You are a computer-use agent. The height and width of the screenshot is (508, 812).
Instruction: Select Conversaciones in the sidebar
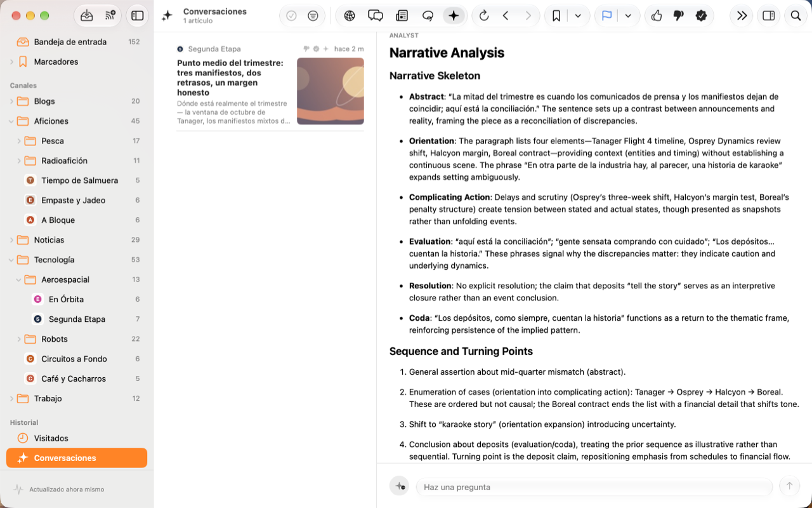coord(77,458)
